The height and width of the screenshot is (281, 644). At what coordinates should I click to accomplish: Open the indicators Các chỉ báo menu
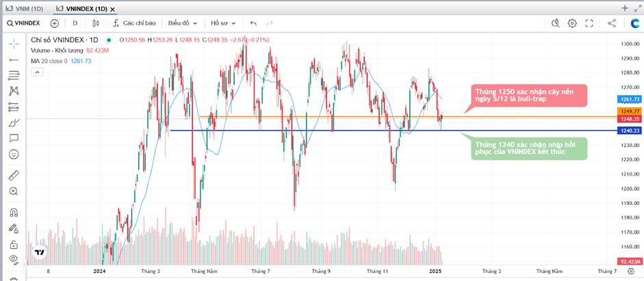coord(133,23)
